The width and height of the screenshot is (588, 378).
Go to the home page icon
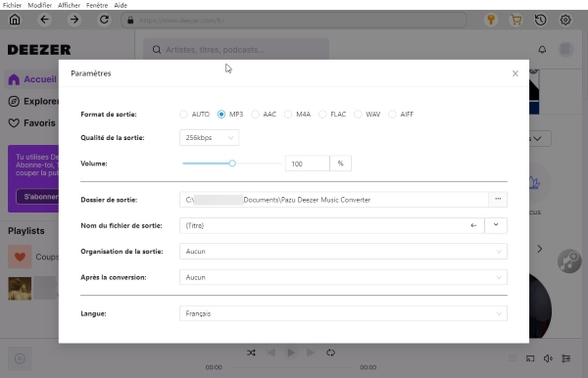click(15, 20)
